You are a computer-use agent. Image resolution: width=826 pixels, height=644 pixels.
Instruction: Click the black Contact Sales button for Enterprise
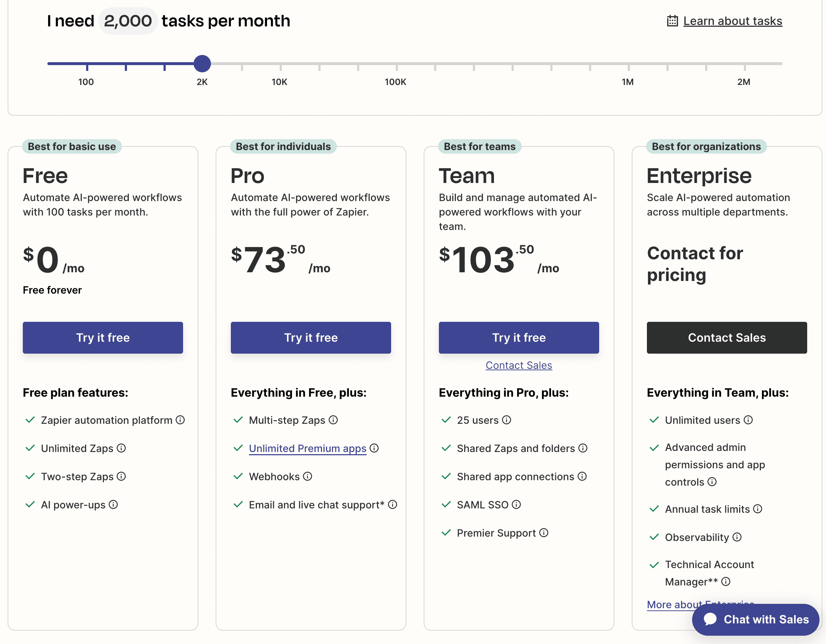[727, 337]
